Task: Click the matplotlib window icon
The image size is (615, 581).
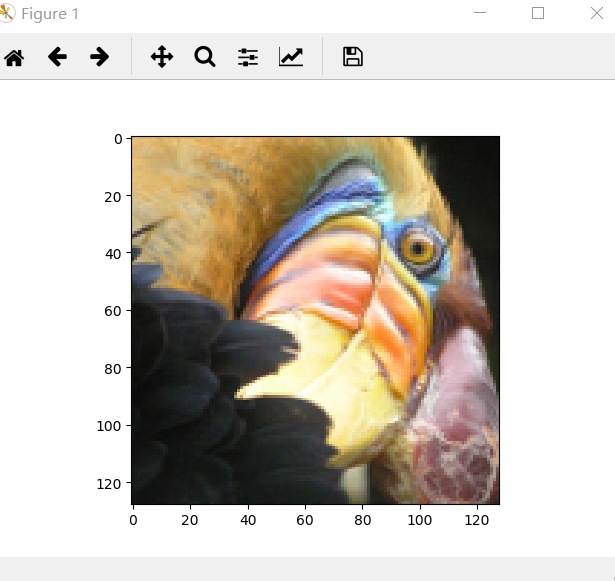Action: click(6, 13)
